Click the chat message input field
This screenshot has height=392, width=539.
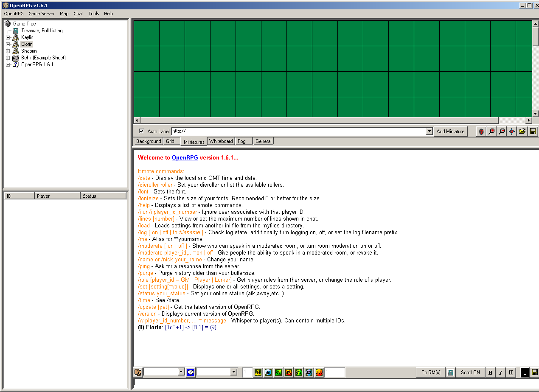point(335,382)
